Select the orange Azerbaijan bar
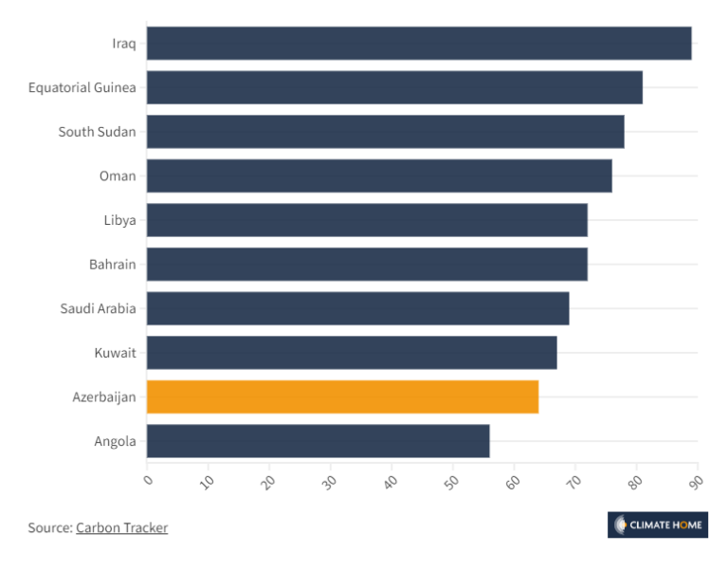Screen dimensions: 728x571 pos(342,396)
